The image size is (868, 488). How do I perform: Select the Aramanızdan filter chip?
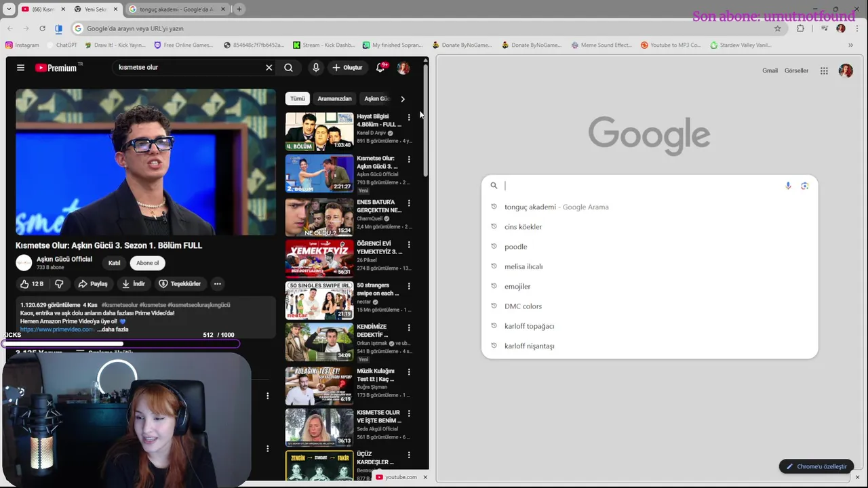(x=334, y=99)
